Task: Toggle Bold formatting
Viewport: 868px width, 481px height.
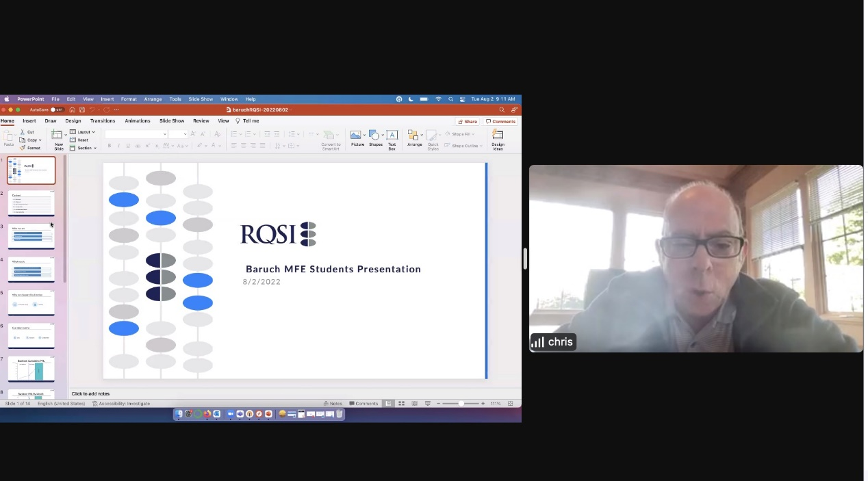Action: point(109,146)
